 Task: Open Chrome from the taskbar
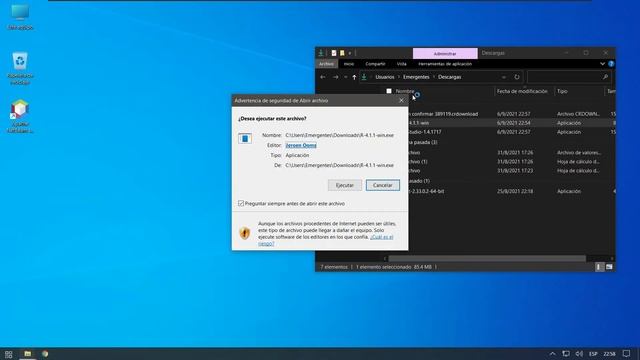pyautogui.click(x=45, y=354)
